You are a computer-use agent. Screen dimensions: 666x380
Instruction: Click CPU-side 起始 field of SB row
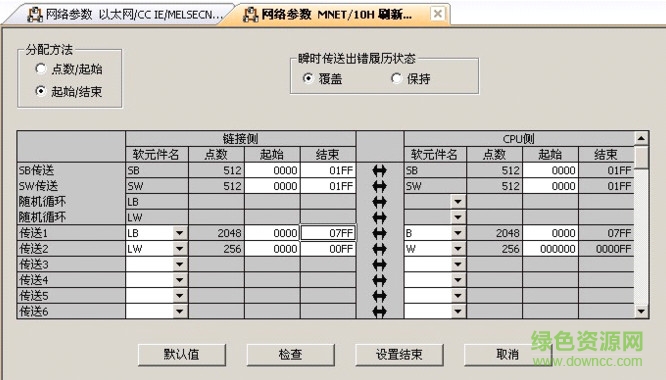550,170
